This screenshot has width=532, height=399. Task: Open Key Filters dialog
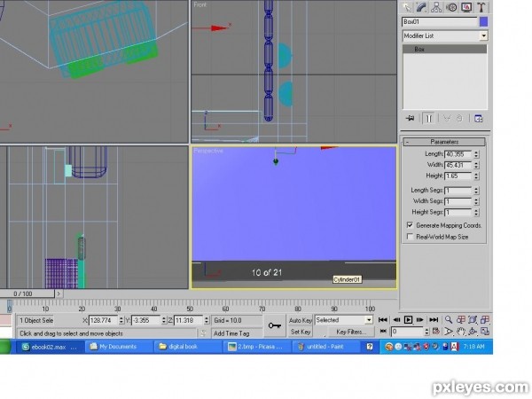[x=351, y=332]
